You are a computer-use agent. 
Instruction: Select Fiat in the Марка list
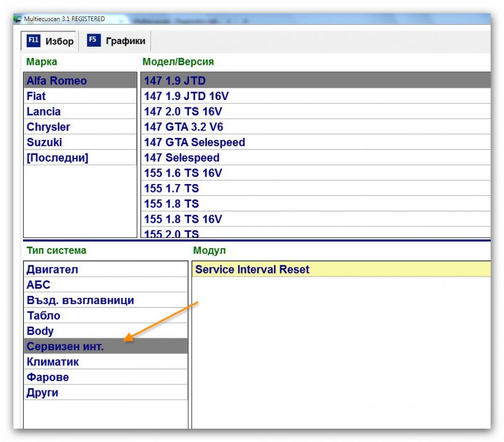point(36,96)
